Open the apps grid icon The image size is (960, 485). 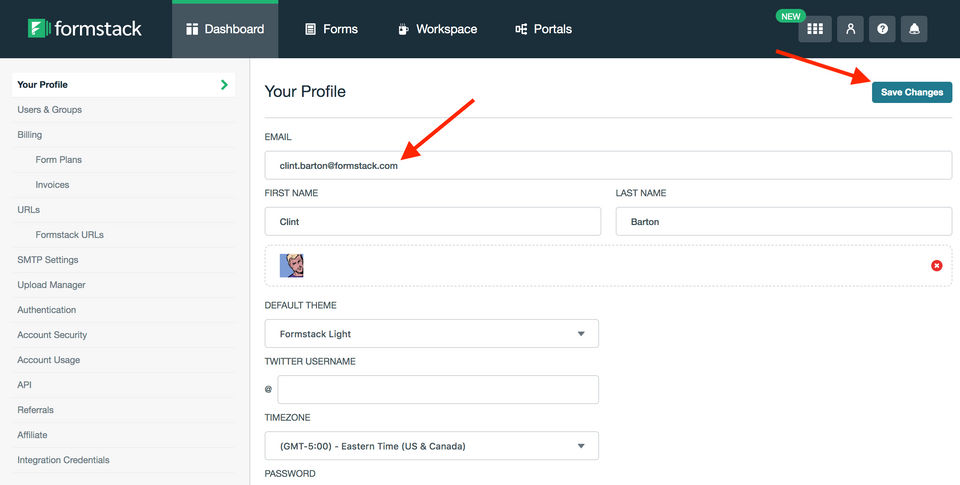(x=814, y=29)
